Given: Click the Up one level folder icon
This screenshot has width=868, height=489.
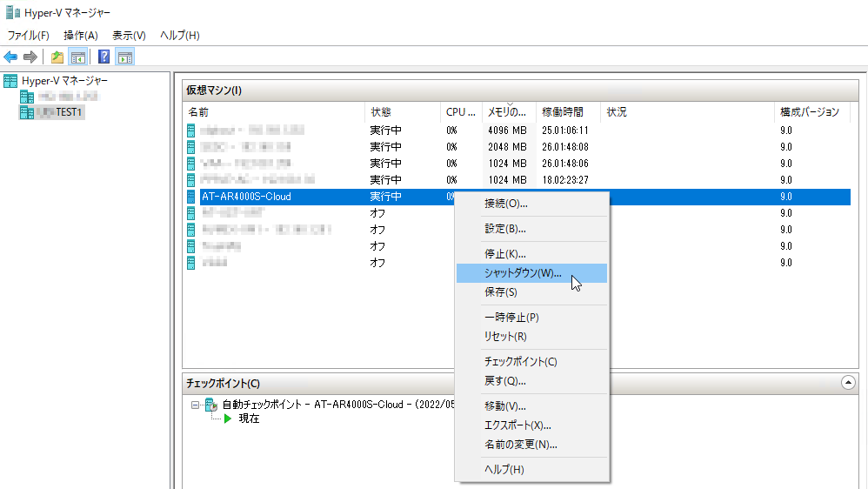Looking at the screenshot, I should pyautogui.click(x=57, y=57).
